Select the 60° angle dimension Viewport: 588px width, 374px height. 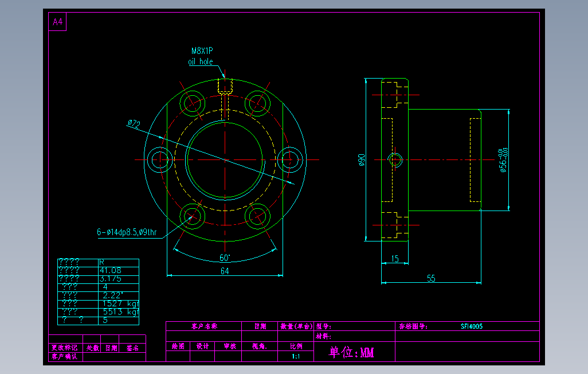[x=225, y=258]
